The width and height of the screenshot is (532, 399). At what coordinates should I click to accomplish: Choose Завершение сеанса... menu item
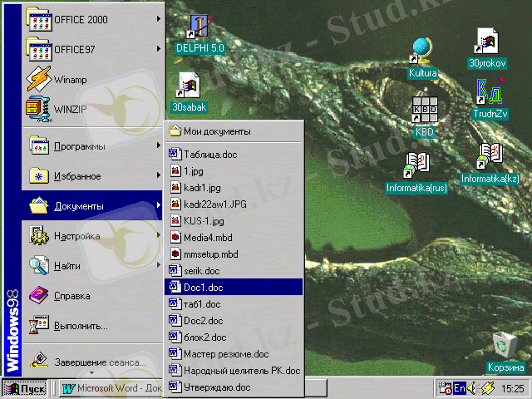coord(92,361)
